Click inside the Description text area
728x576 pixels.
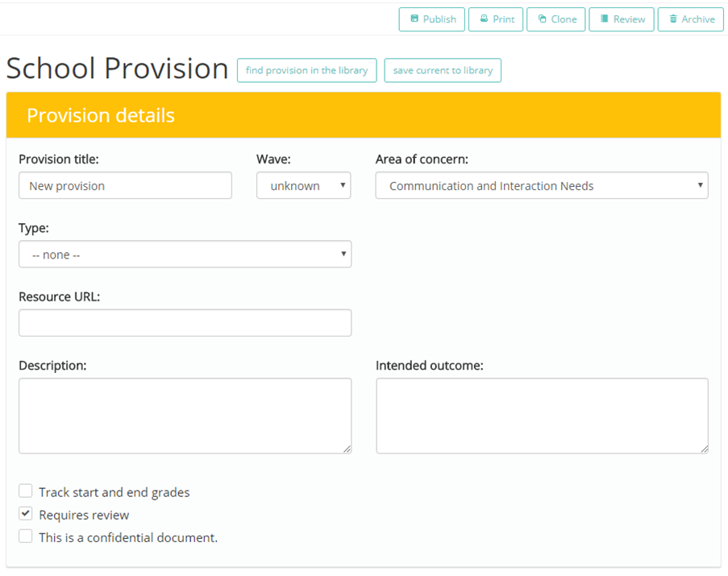pos(185,415)
